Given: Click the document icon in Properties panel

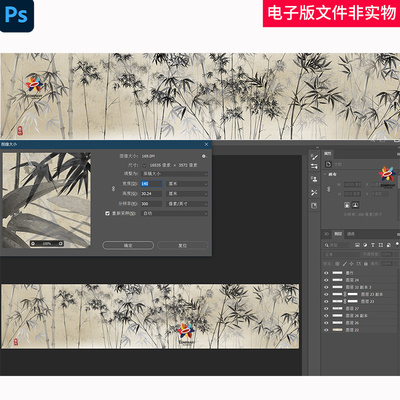Looking at the screenshot, I should click(x=328, y=164).
